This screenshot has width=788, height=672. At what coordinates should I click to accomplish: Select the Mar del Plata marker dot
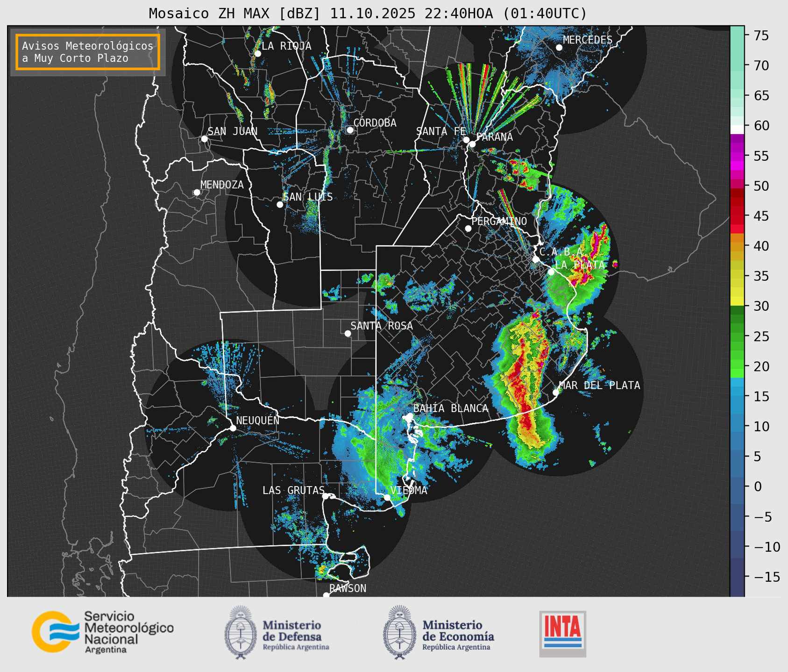pyautogui.click(x=556, y=393)
